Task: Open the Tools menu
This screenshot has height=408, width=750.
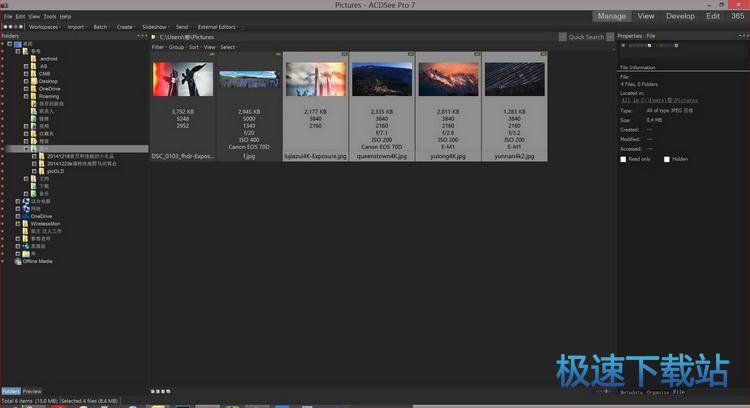Action: 49,17
